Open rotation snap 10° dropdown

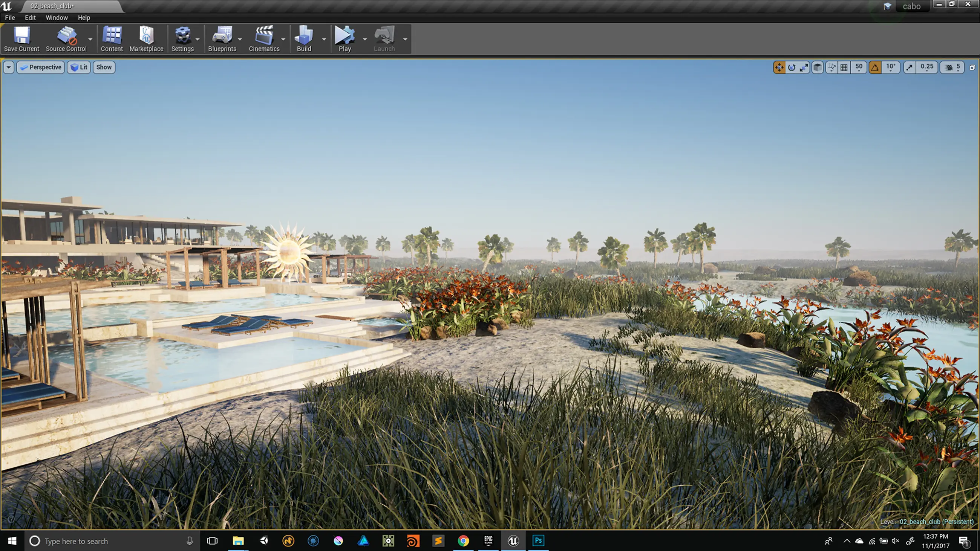pos(891,67)
